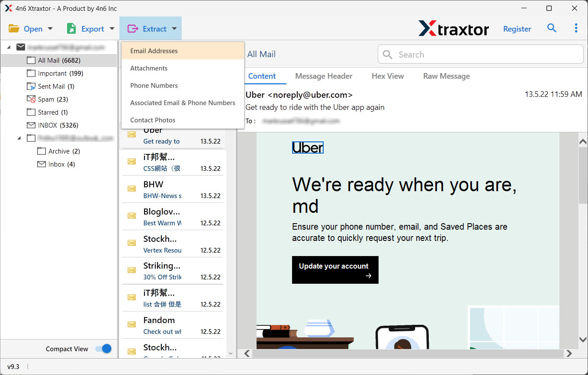The image size is (588, 375).
Task: Click inside the Search input field
Action: point(485,54)
